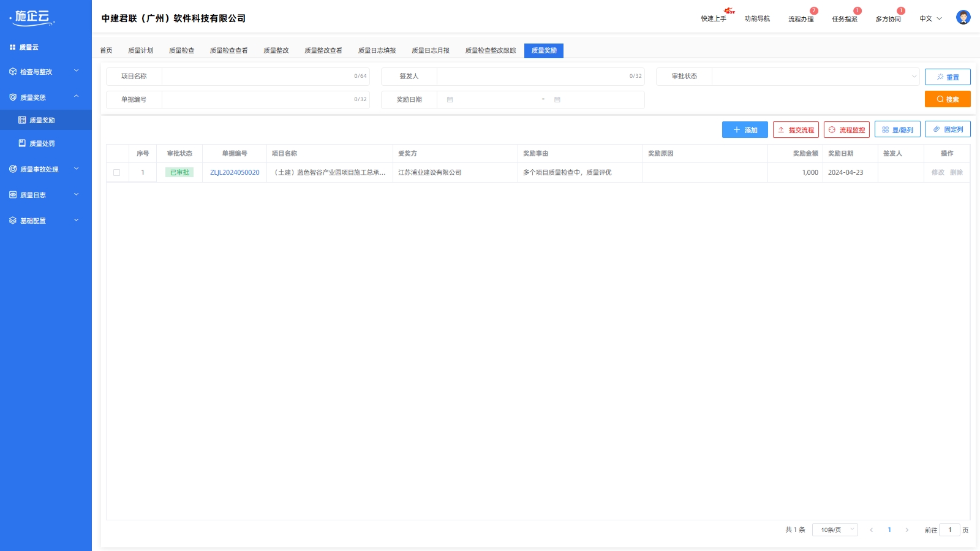Select the checkbox for row 1

(x=117, y=173)
